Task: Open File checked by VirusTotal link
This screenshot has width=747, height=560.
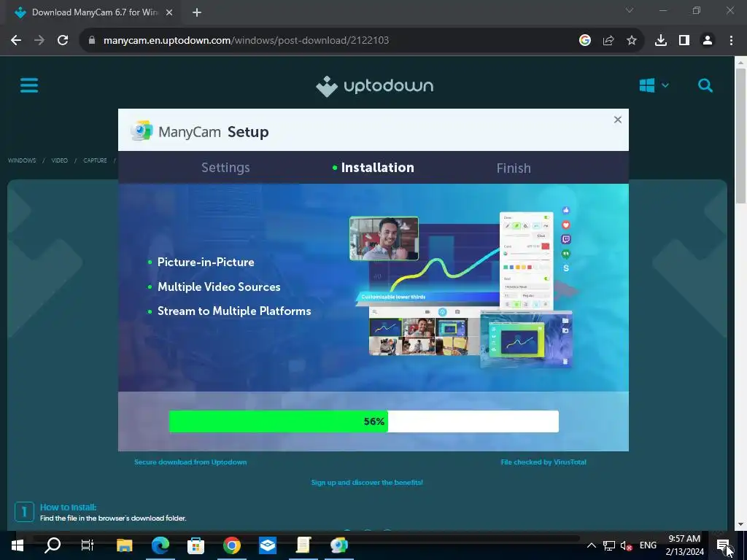Action: click(543, 462)
